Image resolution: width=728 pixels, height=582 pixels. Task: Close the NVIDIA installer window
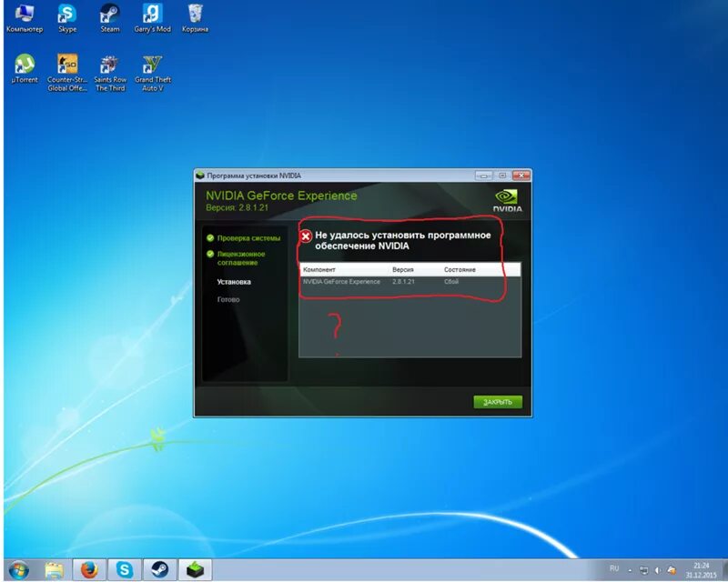tap(521, 176)
